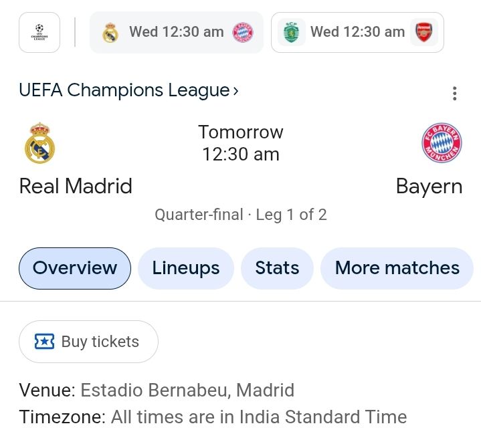Tap the Tomorrow 12:30 am kickoff time
The height and width of the screenshot is (448, 481).
click(x=241, y=143)
